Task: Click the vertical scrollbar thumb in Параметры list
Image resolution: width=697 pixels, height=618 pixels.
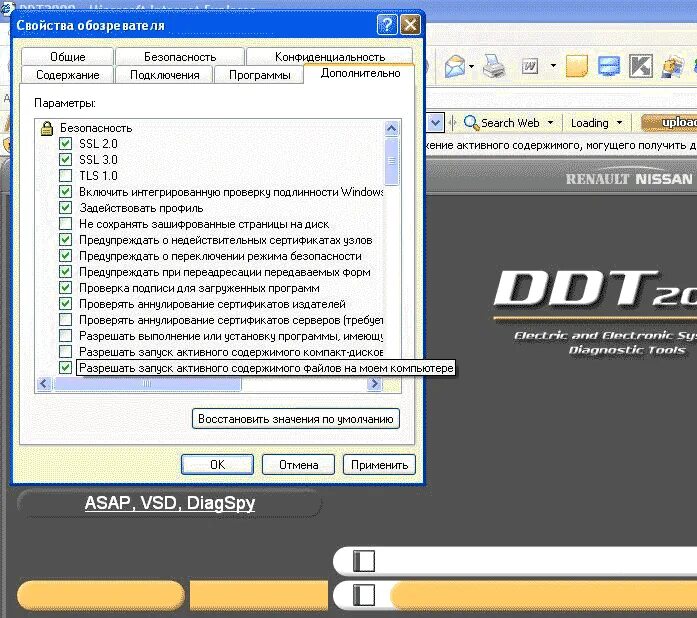Action: click(x=391, y=161)
